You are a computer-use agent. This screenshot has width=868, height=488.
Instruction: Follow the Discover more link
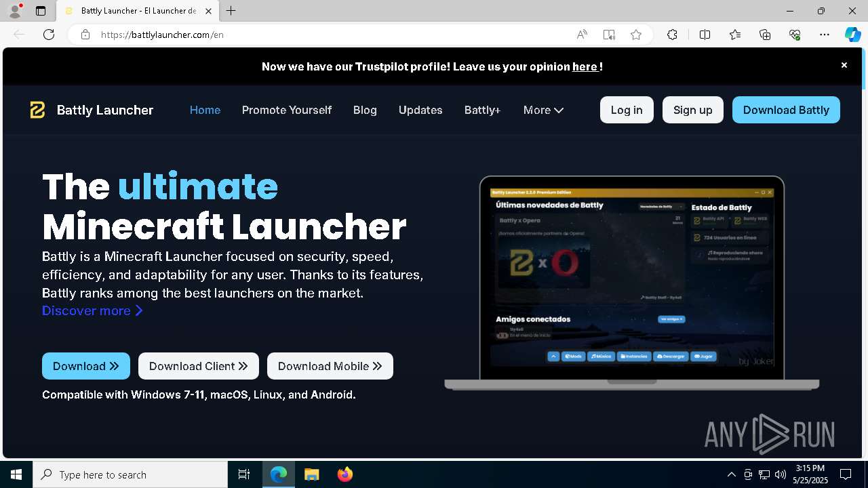(92, 310)
